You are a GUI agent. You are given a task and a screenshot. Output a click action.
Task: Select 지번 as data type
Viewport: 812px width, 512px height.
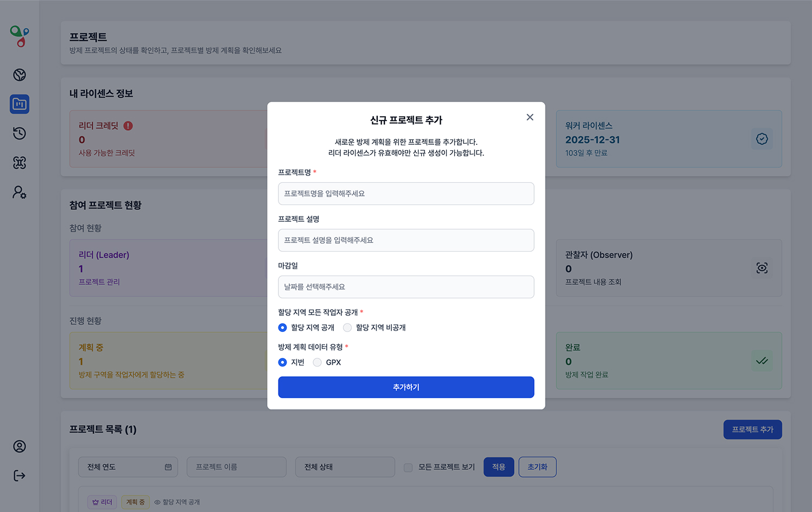click(283, 362)
